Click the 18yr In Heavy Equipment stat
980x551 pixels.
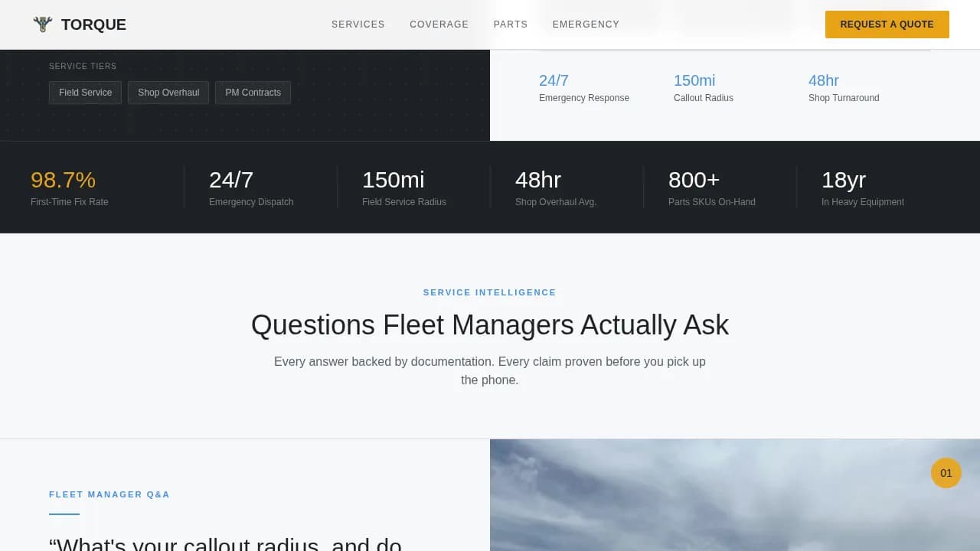(862, 187)
